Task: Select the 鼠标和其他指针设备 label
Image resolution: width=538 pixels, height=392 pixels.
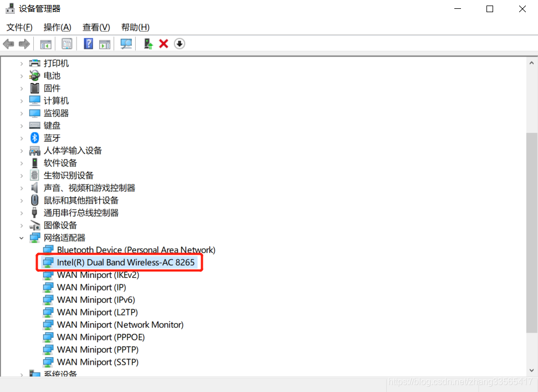Action: pyautogui.click(x=81, y=200)
